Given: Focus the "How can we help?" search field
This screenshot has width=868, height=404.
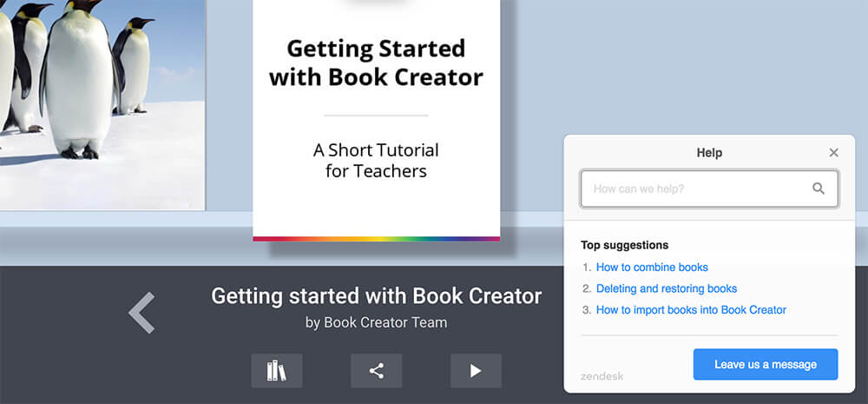Looking at the screenshot, I should pos(694,189).
